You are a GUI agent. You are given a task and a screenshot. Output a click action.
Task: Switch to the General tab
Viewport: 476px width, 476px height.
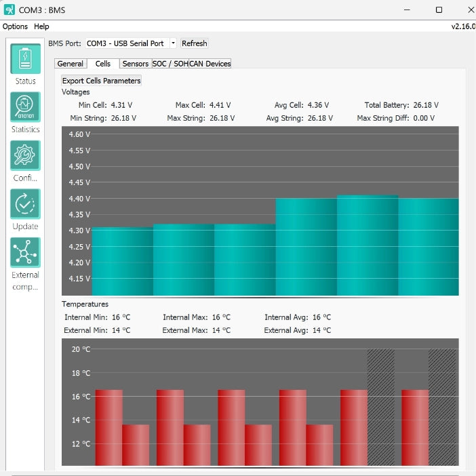tap(71, 64)
